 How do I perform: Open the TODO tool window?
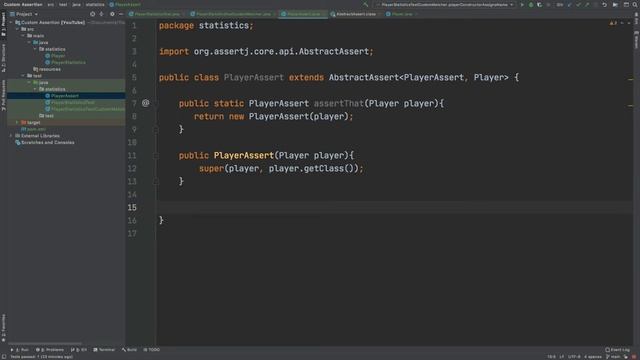[x=152, y=350]
